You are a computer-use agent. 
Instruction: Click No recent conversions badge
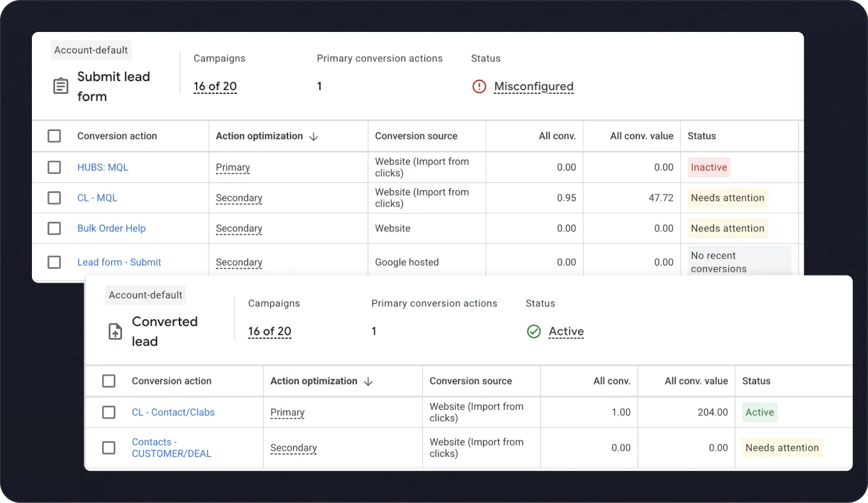pyautogui.click(x=739, y=262)
